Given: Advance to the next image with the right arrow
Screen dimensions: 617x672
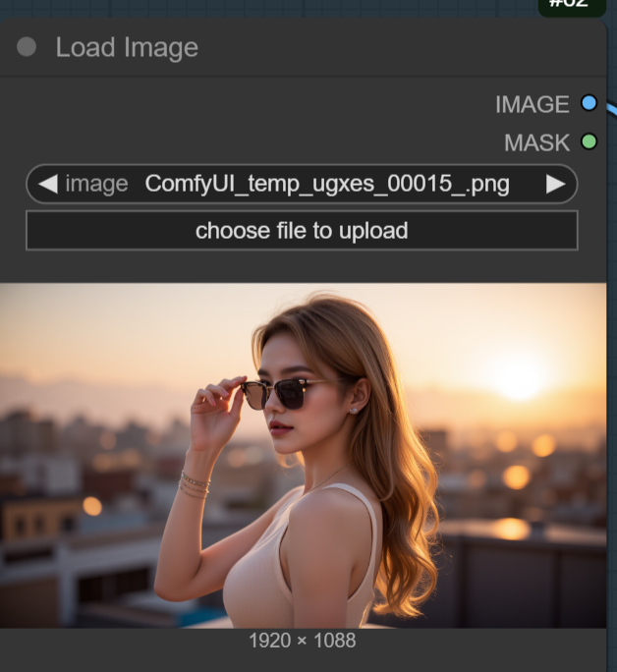Looking at the screenshot, I should (556, 184).
